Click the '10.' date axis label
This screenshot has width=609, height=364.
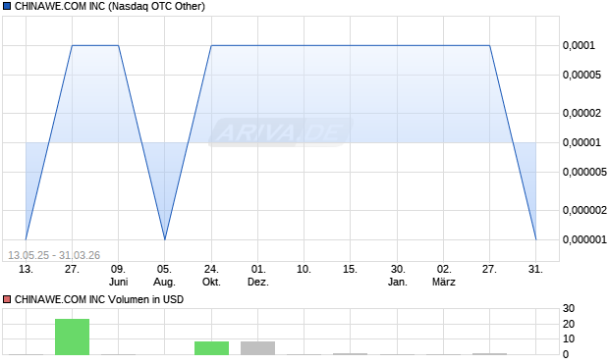pyautogui.click(x=304, y=269)
